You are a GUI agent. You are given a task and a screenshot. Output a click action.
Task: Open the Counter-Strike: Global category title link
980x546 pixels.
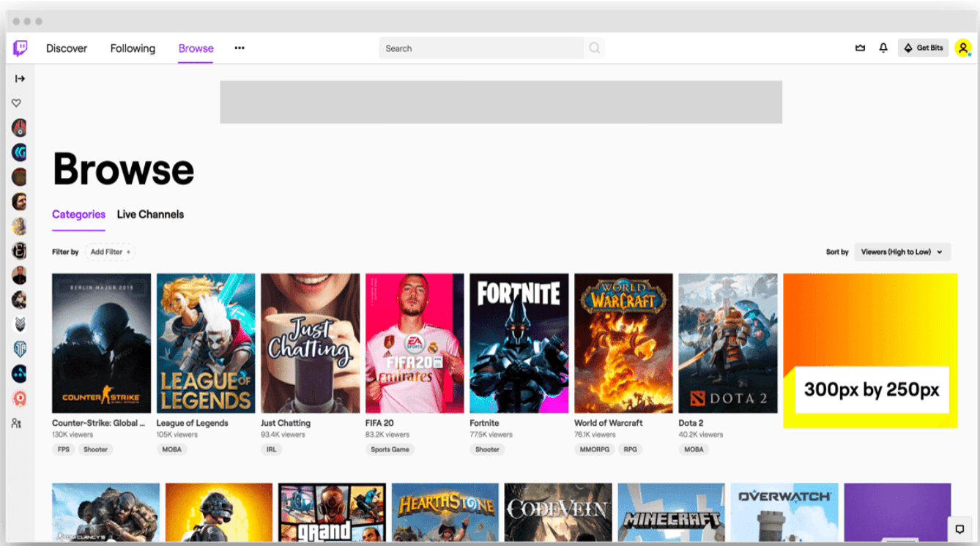click(98, 423)
